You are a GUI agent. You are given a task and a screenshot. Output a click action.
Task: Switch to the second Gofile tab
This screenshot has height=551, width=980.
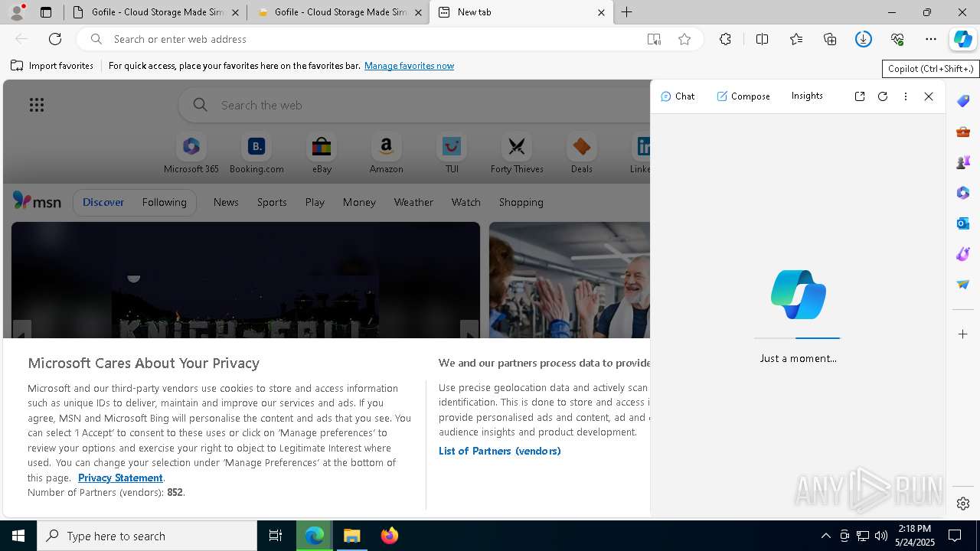[338, 12]
